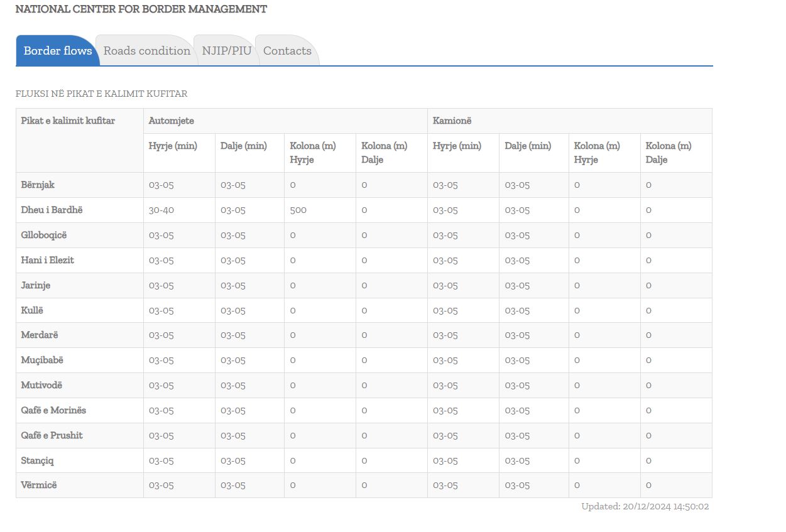
Task: Select the Hani i Elezit row name
Action: (x=47, y=260)
